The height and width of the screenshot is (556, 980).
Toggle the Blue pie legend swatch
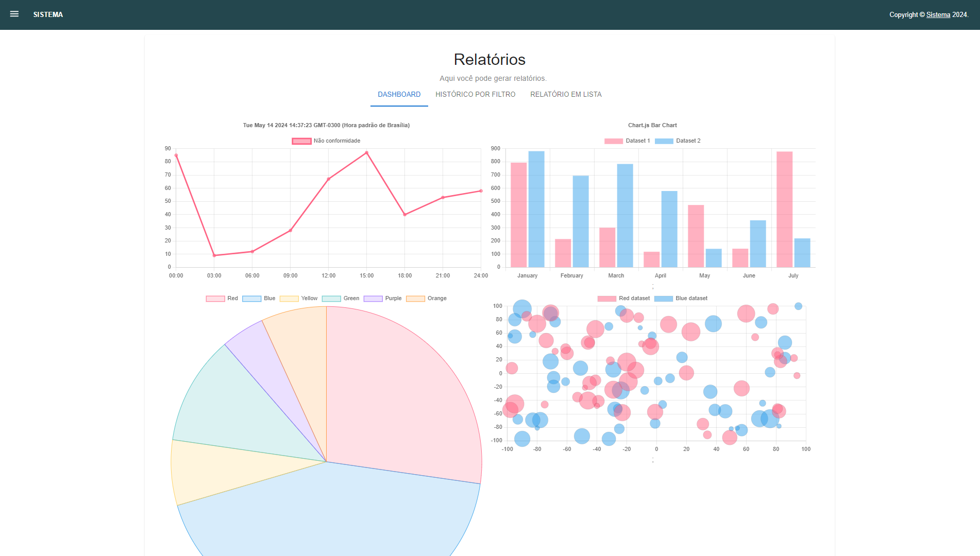[252, 299]
